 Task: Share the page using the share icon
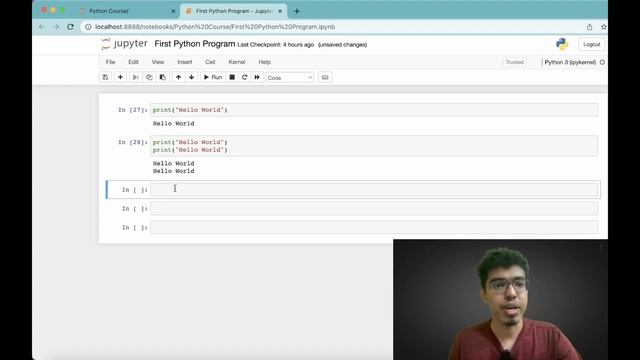tap(589, 27)
